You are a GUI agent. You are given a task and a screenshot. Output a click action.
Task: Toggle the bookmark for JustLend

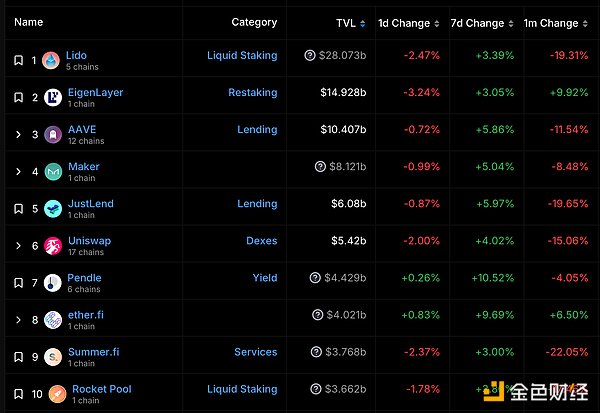pyautogui.click(x=18, y=208)
